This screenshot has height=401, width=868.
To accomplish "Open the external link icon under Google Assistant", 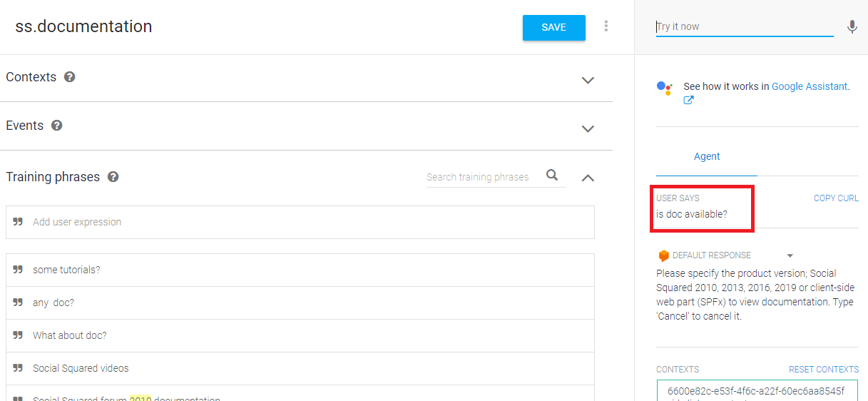I will (688, 101).
